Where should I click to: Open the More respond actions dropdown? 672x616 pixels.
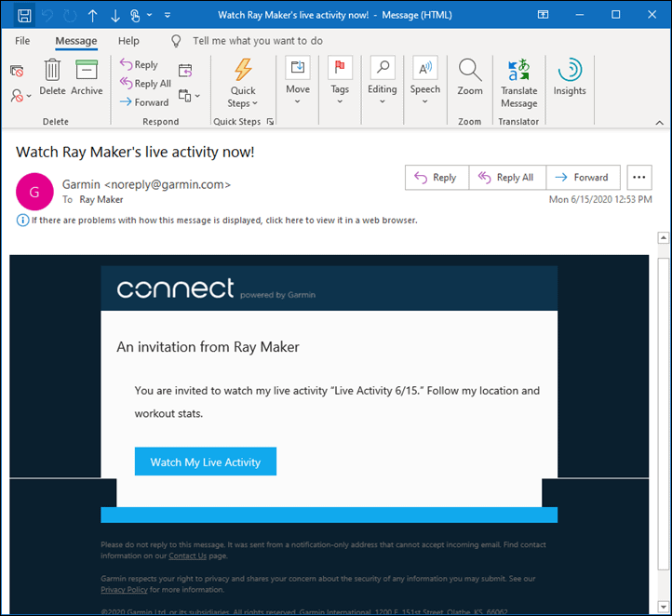[x=189, y=96]
